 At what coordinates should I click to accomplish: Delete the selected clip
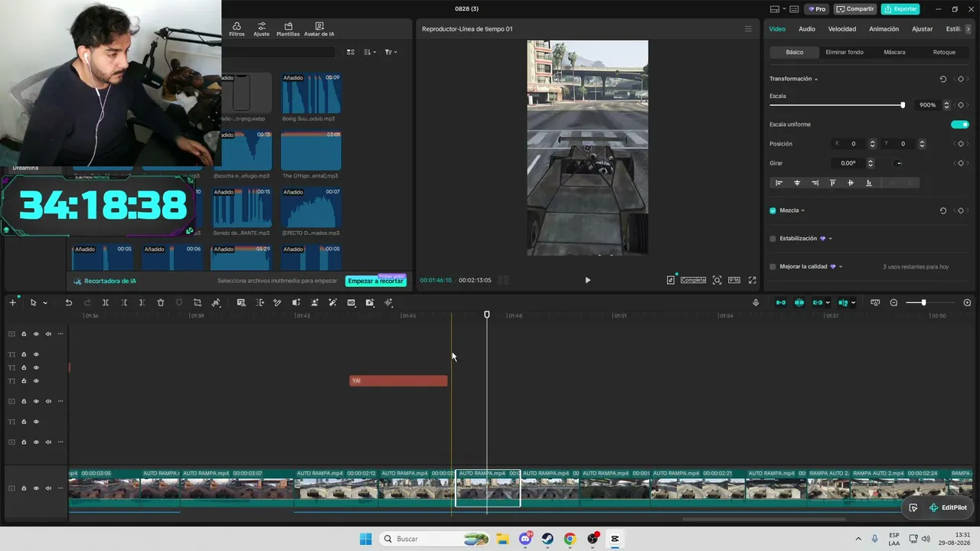pyautogui.click(x=161, y=303)
